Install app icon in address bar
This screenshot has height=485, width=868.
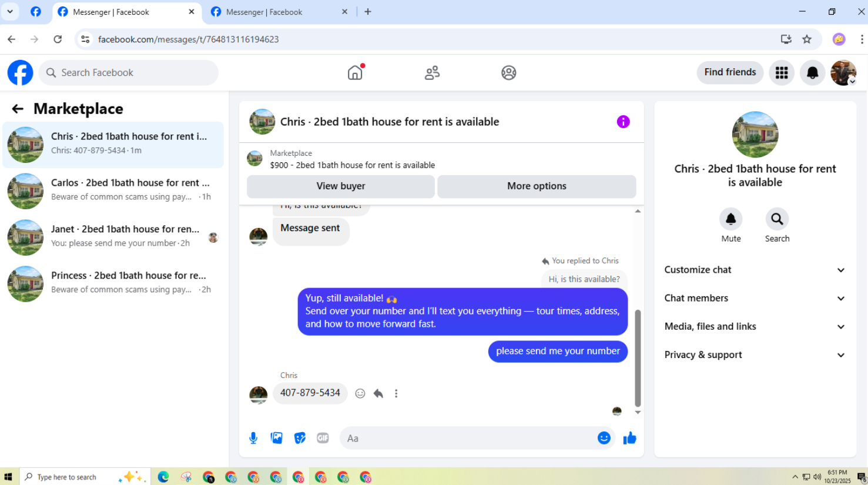(x=786, y=39)
